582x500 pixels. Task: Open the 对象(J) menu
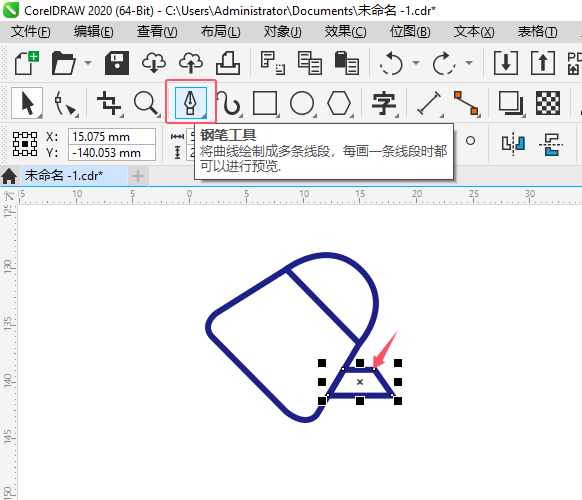[x=282, y=32]
